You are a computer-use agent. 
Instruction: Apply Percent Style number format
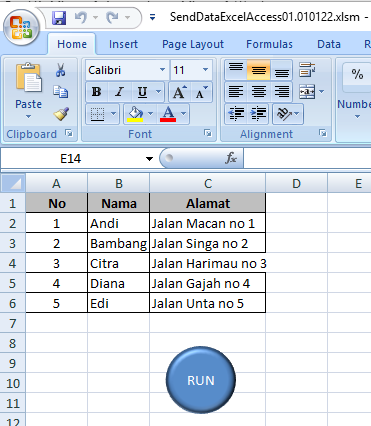358,74
